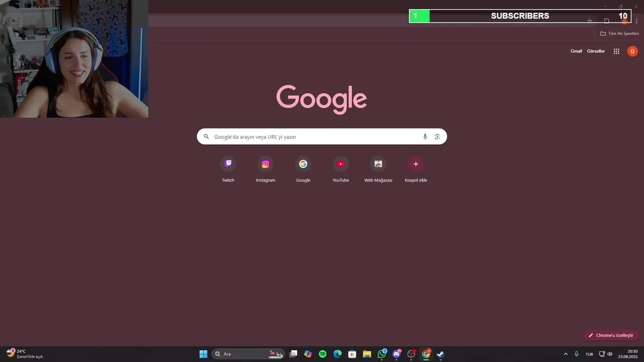Image resolution: width=644 pixels, height=362 pixels.
Task: Open the YouTube shortcut tile
Action: tap(341, 170)
